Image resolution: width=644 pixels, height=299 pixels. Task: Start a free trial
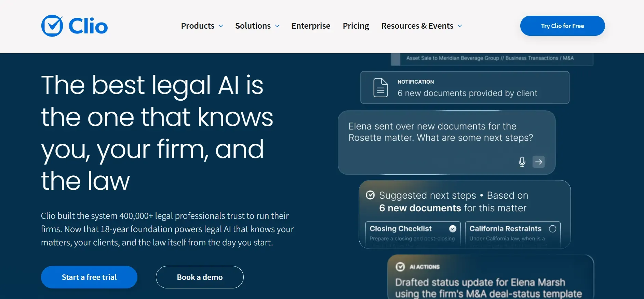pyautogui.click(x=89, y=277)
